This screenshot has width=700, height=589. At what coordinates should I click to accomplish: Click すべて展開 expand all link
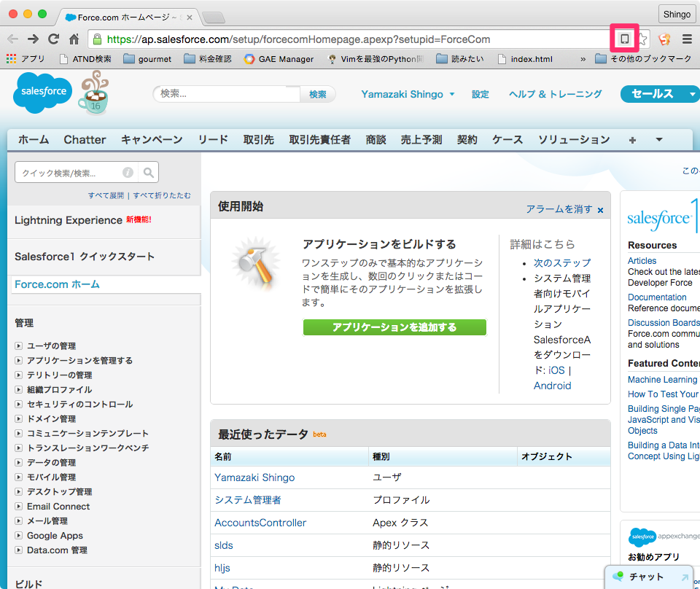click(106, 195)
